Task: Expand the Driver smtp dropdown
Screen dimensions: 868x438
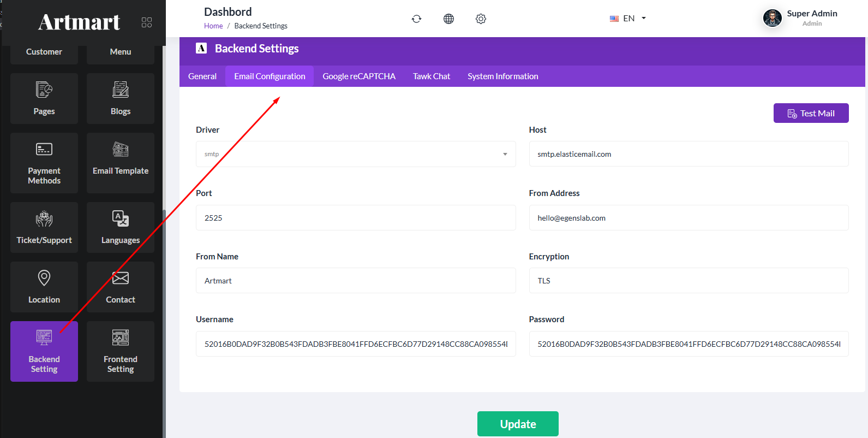Action: [356, 154]
